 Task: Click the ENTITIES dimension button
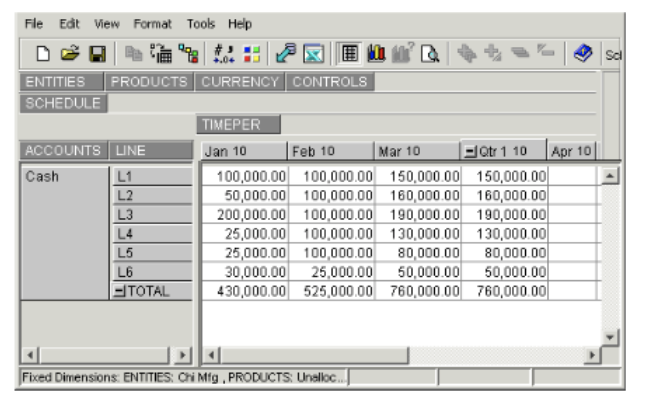(62, 82)
